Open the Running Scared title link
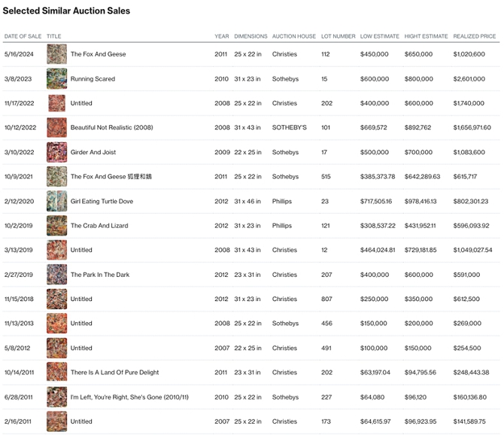504x435 pixels. pos(93,79)
